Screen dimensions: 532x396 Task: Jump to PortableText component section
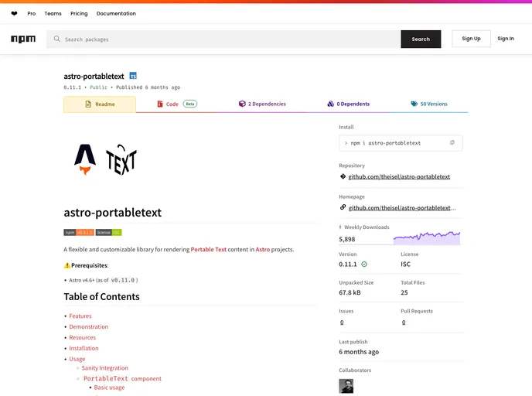122,378
